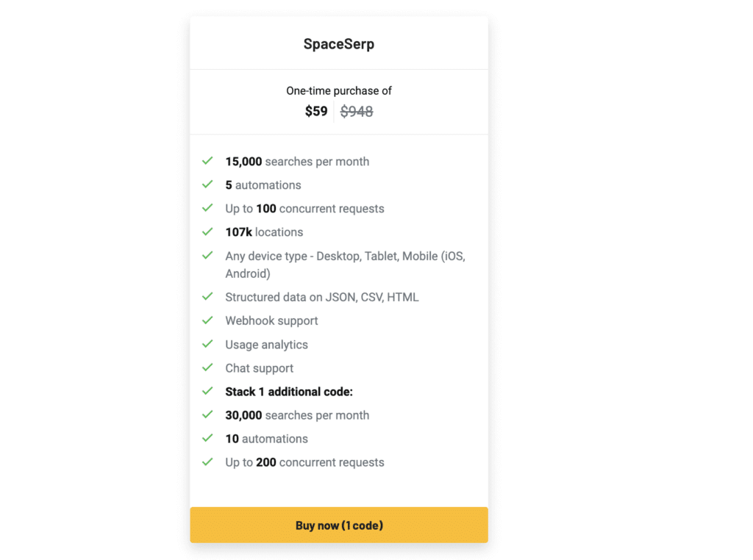Click the crossed-out $948 original price
753x560 pixels.
(x=357, y=112)
